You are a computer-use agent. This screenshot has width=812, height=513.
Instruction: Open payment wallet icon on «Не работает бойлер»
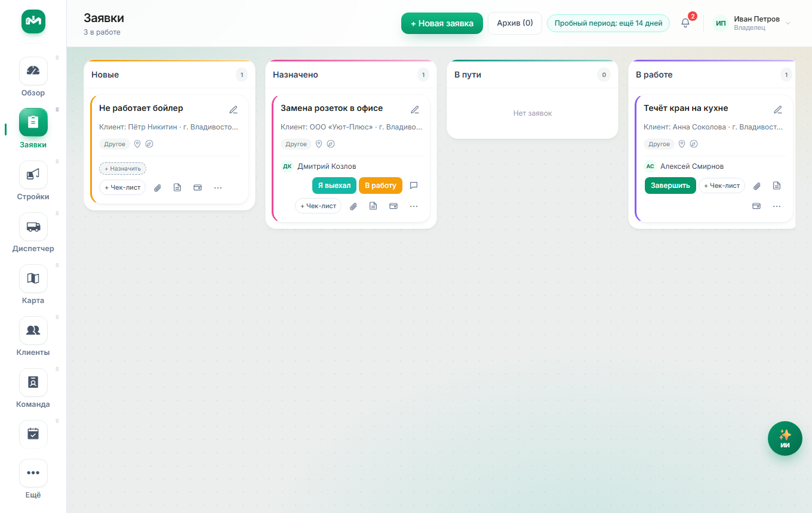(x=198, y=187)
